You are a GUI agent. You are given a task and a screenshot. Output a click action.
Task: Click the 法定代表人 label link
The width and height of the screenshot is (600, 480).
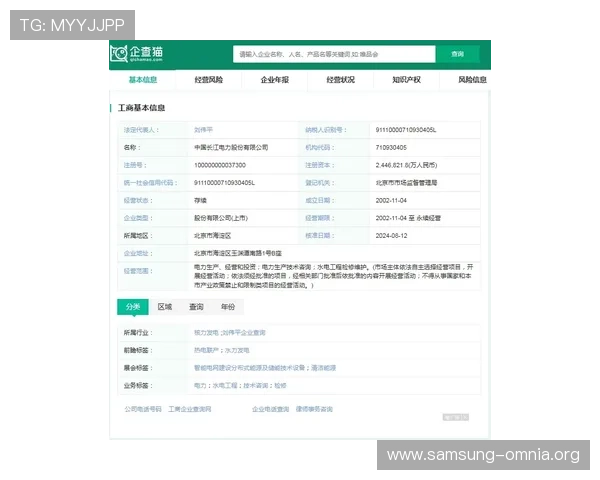coord(141,130)
